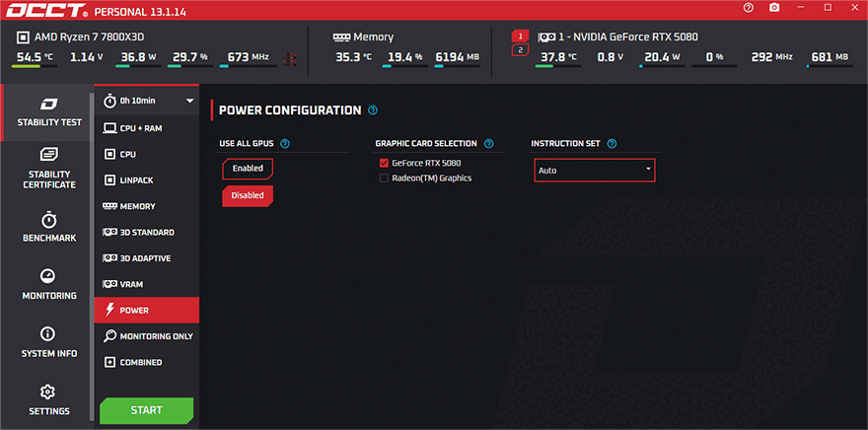
Task: Go to the Benchmark section
Action: point(48,227)
